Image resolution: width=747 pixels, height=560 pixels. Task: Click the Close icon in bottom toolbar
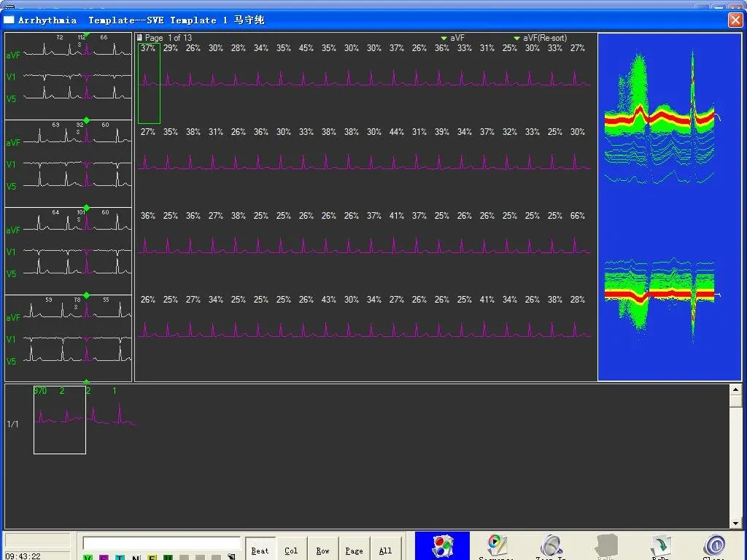713,546
